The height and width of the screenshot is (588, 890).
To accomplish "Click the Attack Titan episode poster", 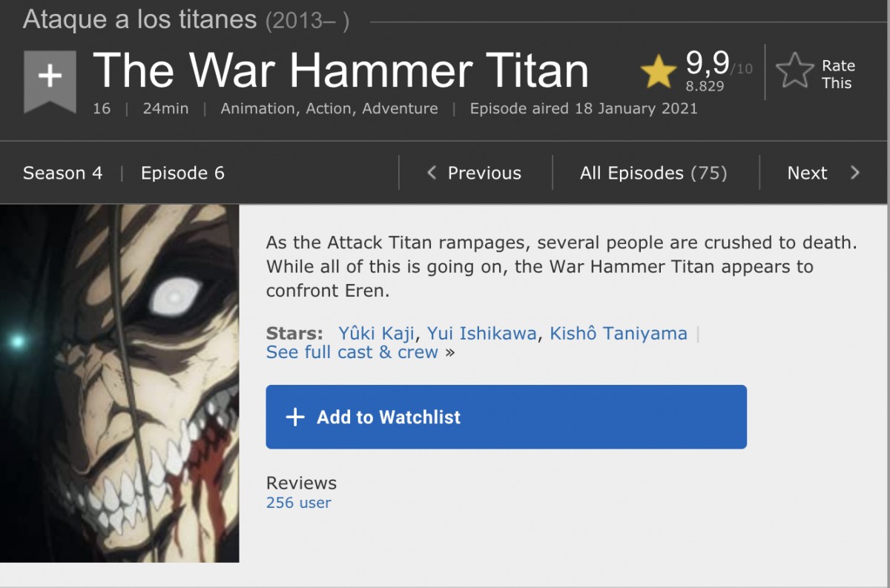I will click(119, 383).
